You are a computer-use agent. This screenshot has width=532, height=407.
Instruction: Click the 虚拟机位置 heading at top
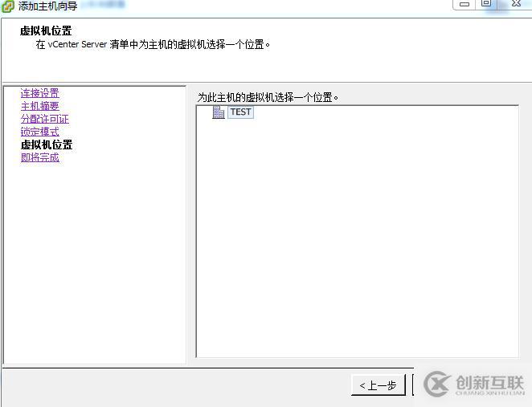click(x=46, y=31)
